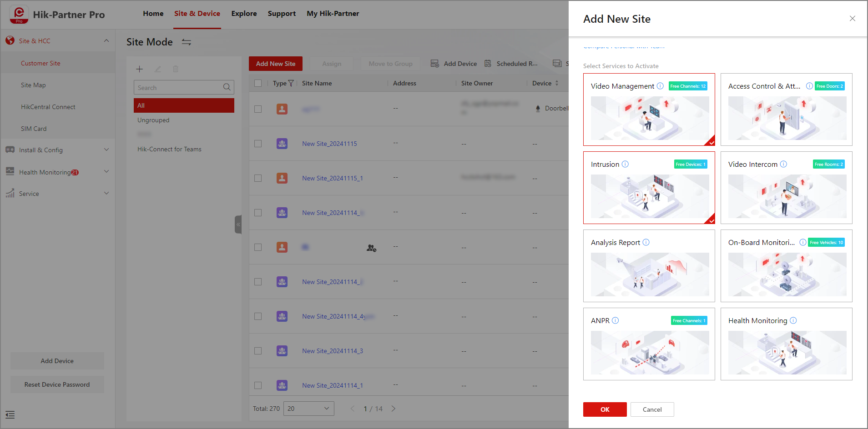The height and width of the screenshot is (429, 868).
Task: Select the Health Monitoring service card
Action: (x=787, y=344)
